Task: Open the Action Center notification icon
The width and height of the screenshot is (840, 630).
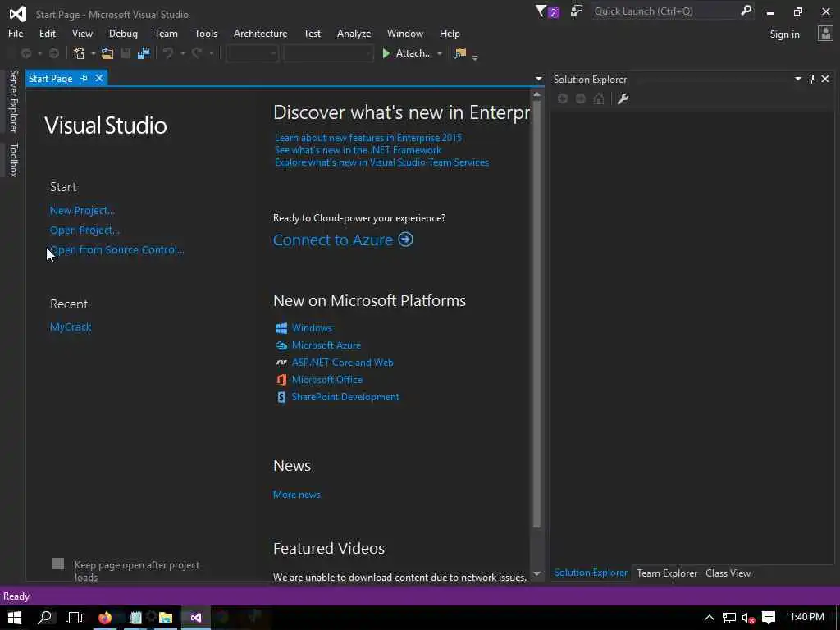Action: click(769, 617)
